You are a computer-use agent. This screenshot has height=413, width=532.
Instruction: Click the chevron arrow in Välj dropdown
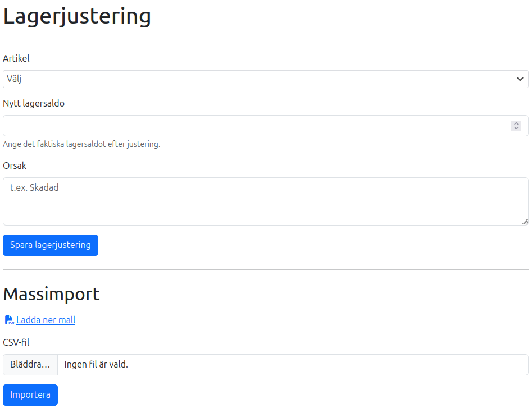pyautogui.click(x=520, y=79)
